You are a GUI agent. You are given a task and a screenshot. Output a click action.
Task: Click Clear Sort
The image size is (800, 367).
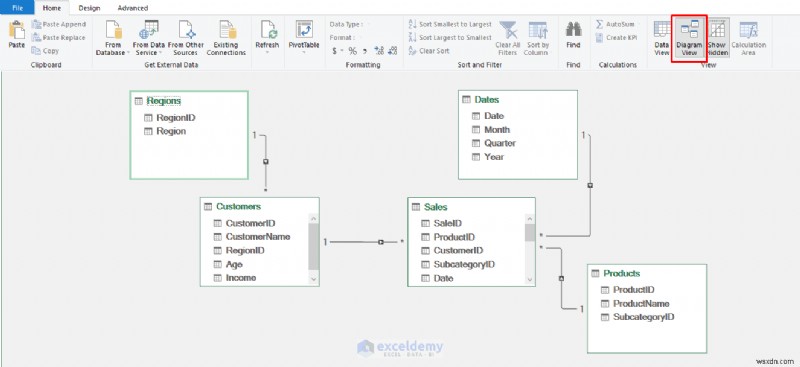tap(429, 51)
